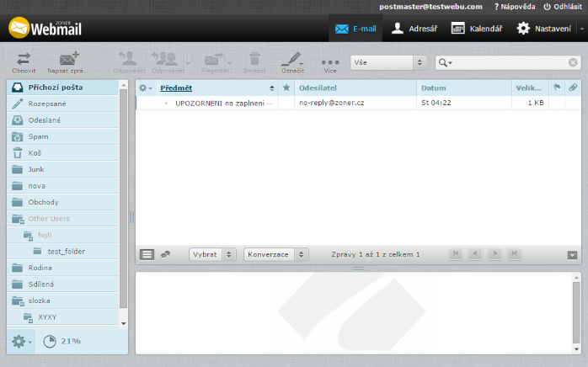Screen dimensions: 588x367
Task: Open Nastavení settings
Action: [x=543, y=29]
